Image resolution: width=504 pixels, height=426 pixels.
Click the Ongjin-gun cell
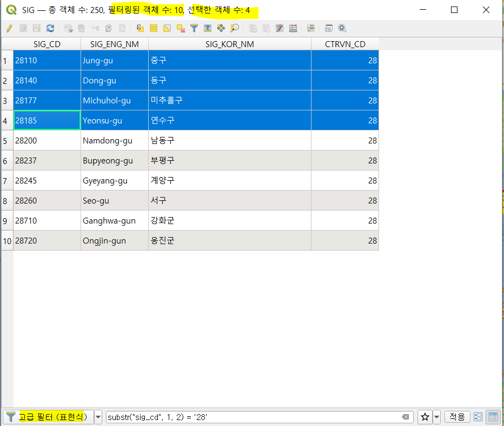coord(115,241)
